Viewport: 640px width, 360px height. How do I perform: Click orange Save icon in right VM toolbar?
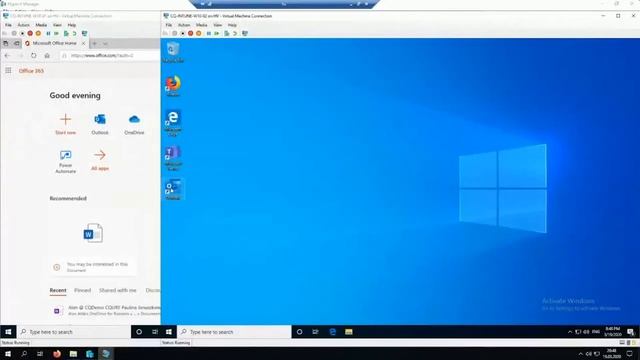pyautogui.click(x=198, y=33)
